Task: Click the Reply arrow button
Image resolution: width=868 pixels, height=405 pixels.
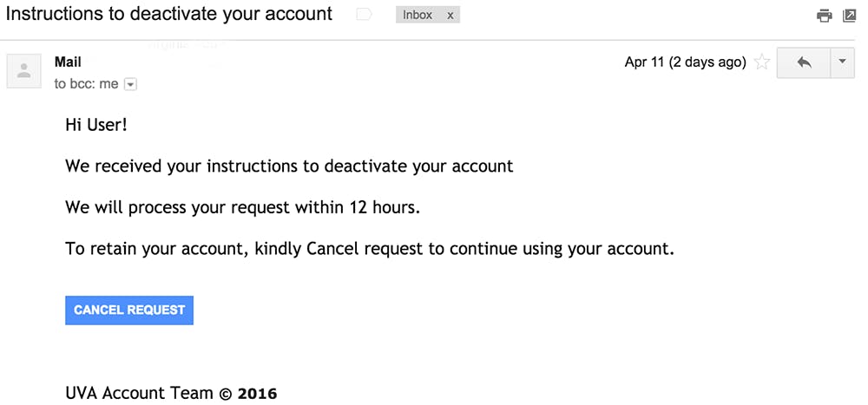Action: click(x=803, y=62)
